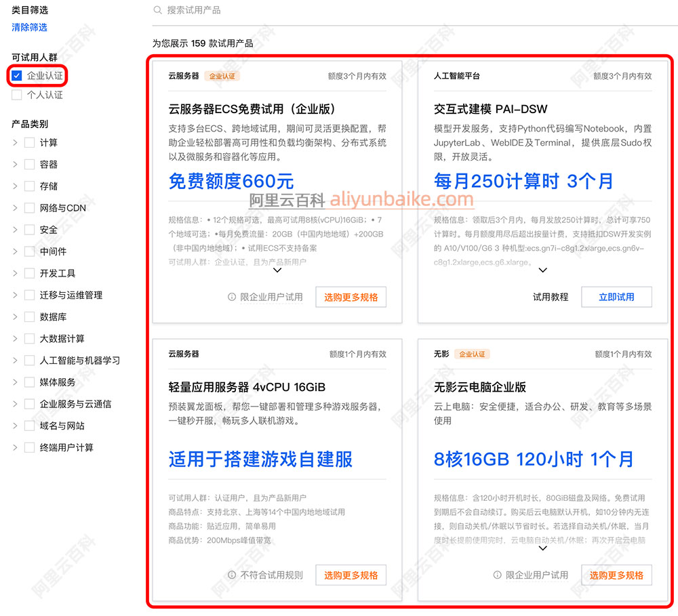
Task: Expand the 人工智能与机器学习 category arrow
Action: (15, 361)
